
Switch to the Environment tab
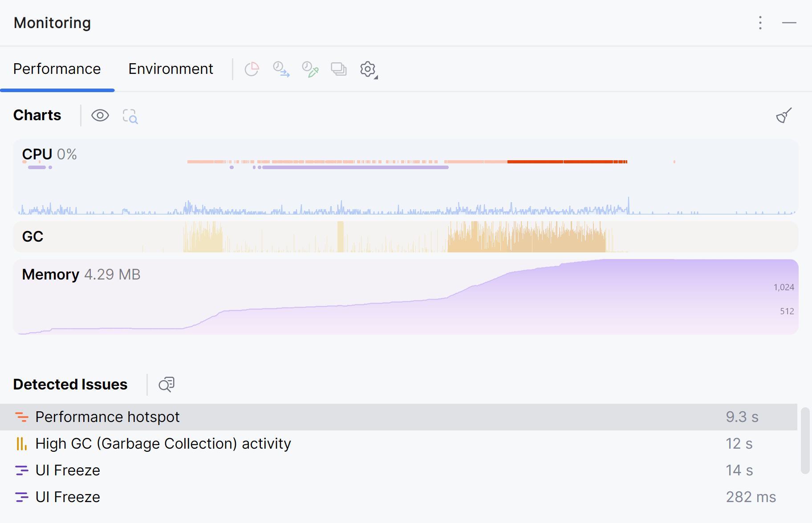[x=171, y=69]
